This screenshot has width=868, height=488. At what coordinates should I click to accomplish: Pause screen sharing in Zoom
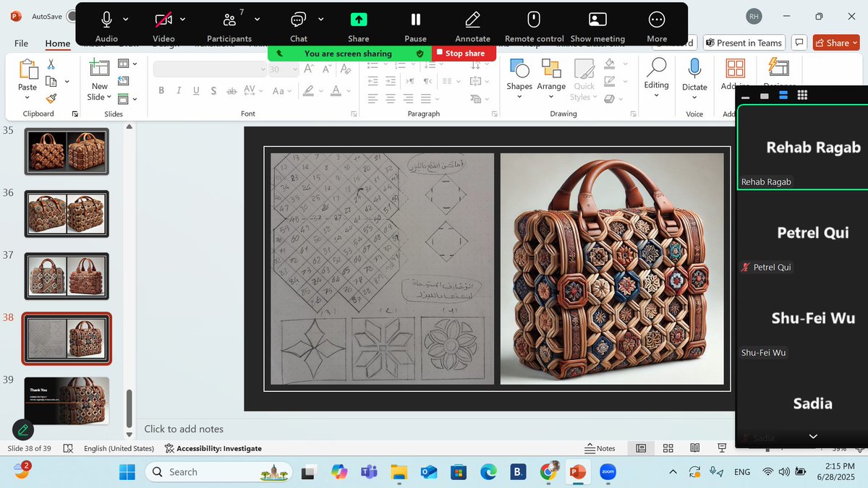click(x=415, y=25)
